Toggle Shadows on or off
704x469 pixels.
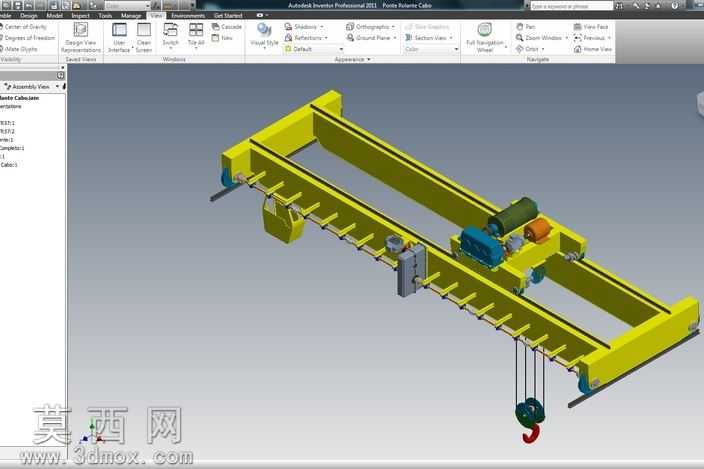300,27
